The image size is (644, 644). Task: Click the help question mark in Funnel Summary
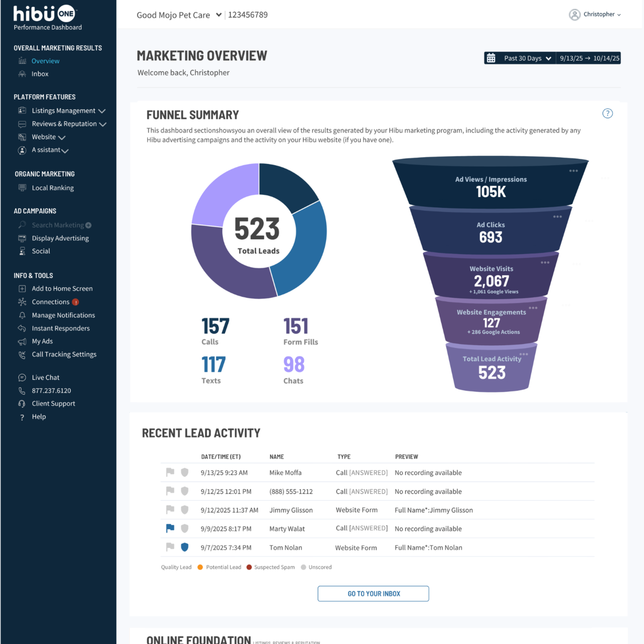coord(607,113)
